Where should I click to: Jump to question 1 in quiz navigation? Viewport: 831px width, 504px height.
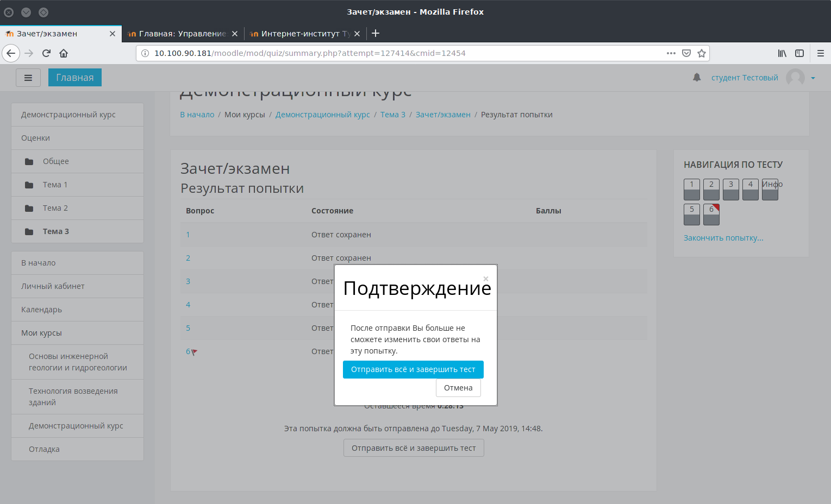(692, 190)
